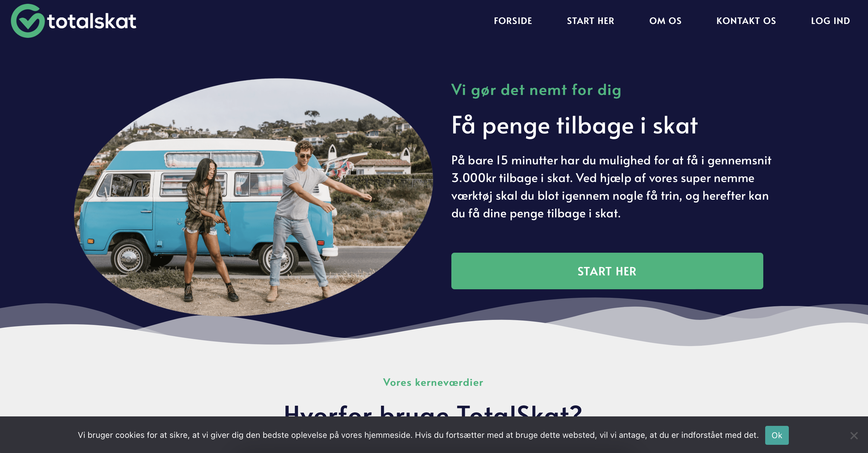
Task: Go to START HER in navigation bar
Action: pos(590,21)
